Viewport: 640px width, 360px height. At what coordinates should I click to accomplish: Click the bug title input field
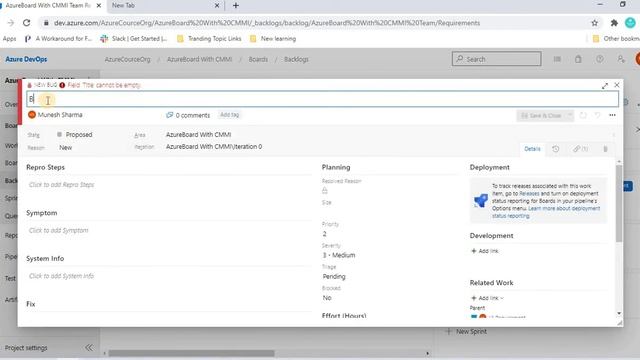(322, 99)
